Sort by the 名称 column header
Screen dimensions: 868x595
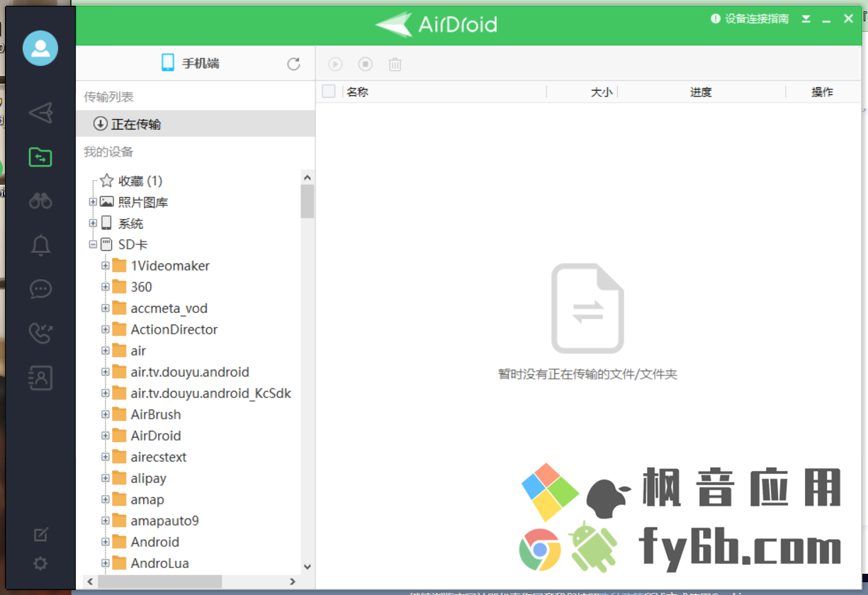tap(357, 92)
